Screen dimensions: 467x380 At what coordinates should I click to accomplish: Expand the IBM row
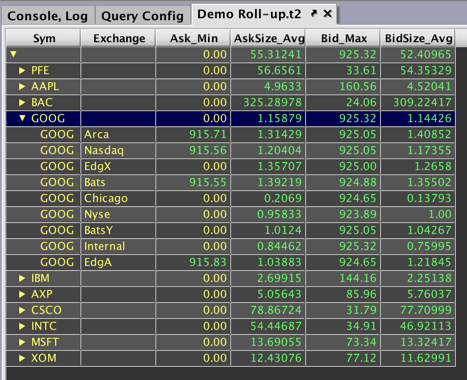pos(22,278)
